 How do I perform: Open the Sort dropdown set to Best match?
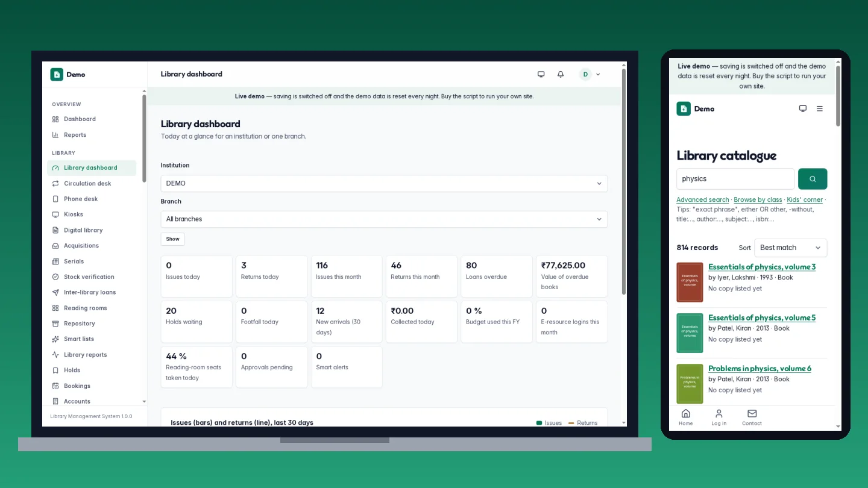click(x=791, y=248)
